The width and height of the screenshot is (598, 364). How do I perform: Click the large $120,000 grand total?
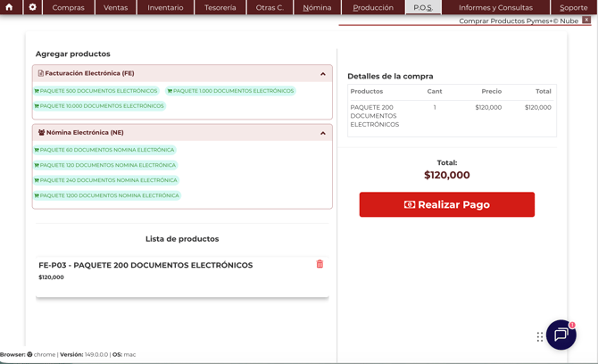(x=447, y=175)
